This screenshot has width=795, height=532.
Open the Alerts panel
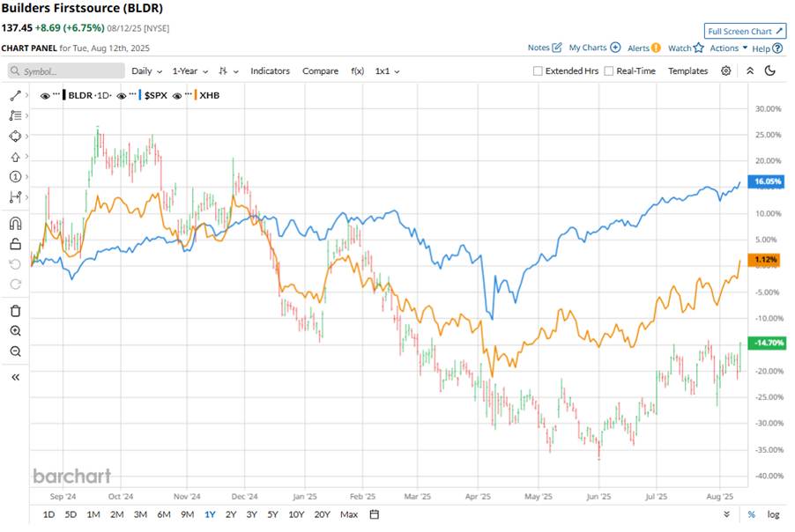click(x=644, y=48)
